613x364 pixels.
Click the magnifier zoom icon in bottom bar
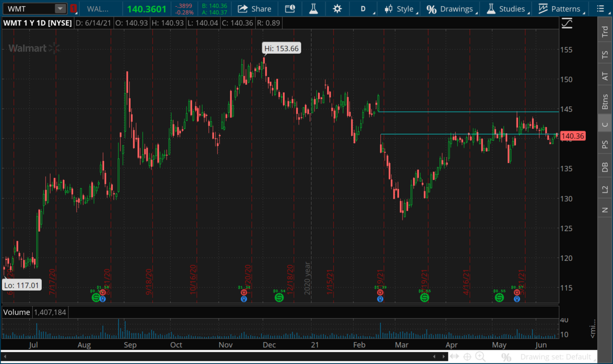coord(481,356)
